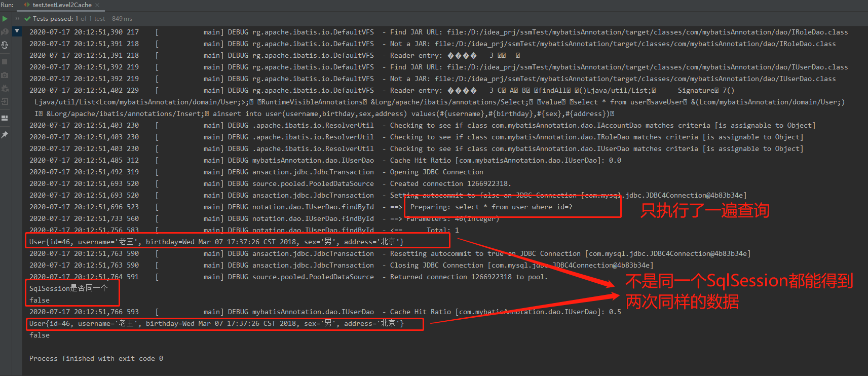The image size is (868, 376).
Task: Click the green checkmark tests passed icon
Action: [x=27, y=19]
